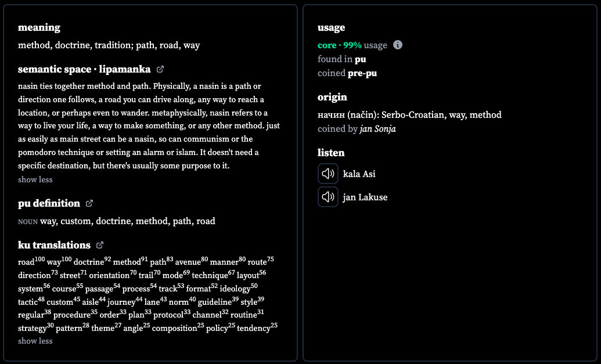Click the jan Lakuse speaker name
601x364 pixels.
pyautogui.click(x=365, y=197)
